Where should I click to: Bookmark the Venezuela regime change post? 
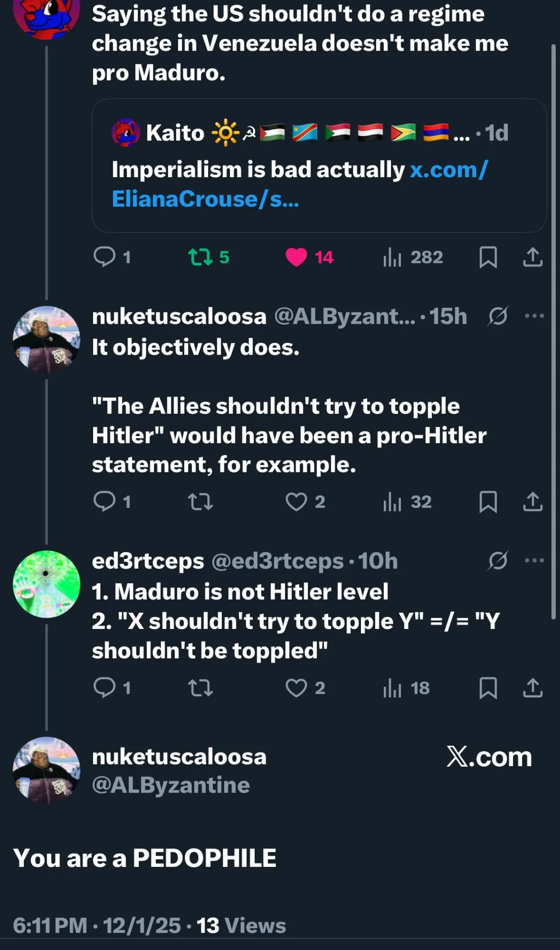pyautogui.click(x=488, y=257)
